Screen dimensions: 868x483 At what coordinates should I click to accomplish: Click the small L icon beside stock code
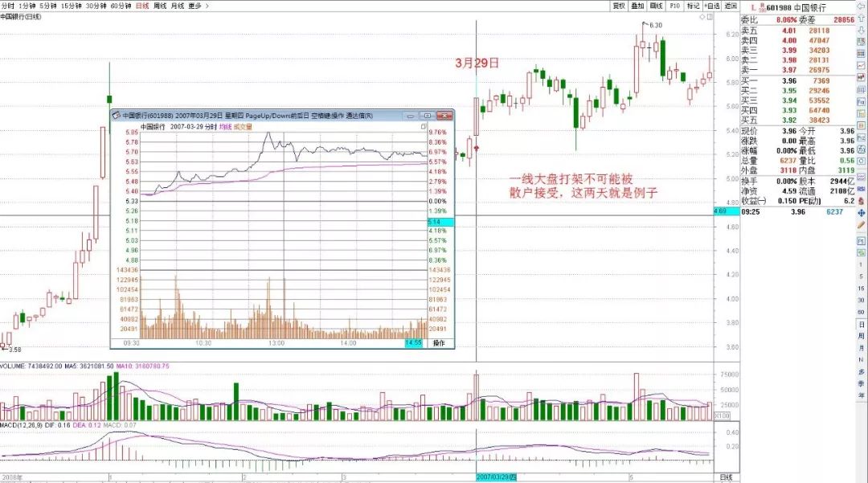[753, 8]
